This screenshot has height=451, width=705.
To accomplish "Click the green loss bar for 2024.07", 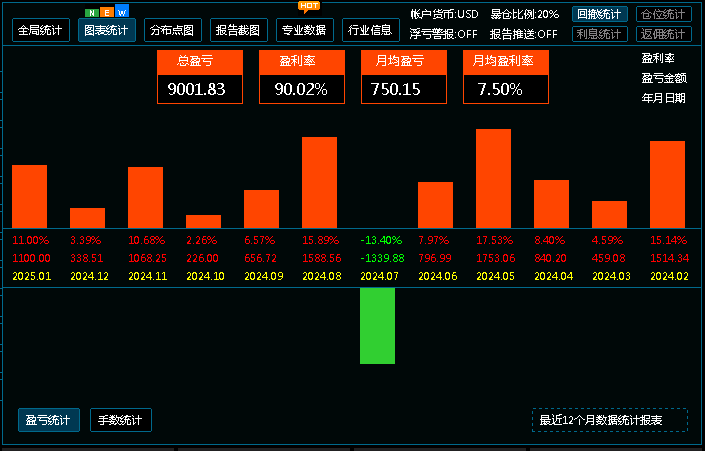I will pyautogui.click(x=377, y=326).
